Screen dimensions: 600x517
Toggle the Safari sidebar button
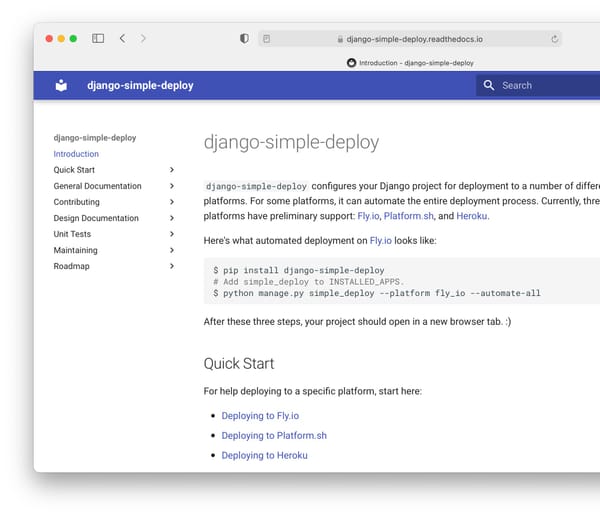click(98, 38)
